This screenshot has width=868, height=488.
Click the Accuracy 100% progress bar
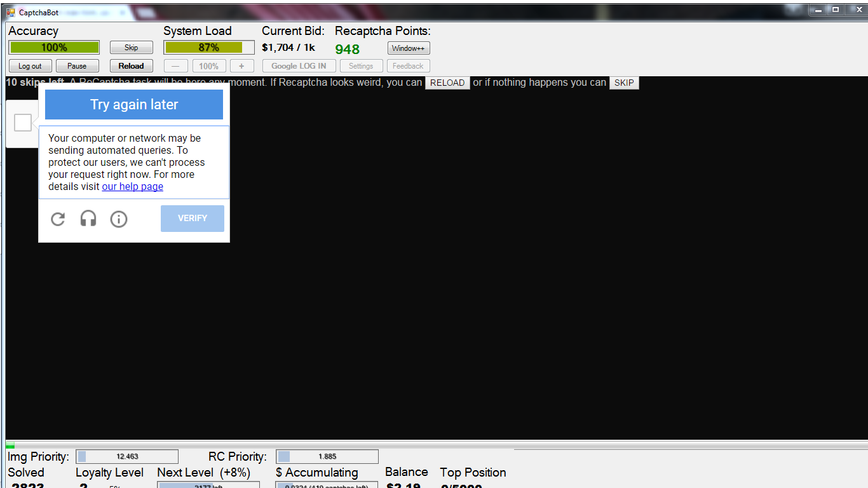pyautogui.click(x=54, y=48)
